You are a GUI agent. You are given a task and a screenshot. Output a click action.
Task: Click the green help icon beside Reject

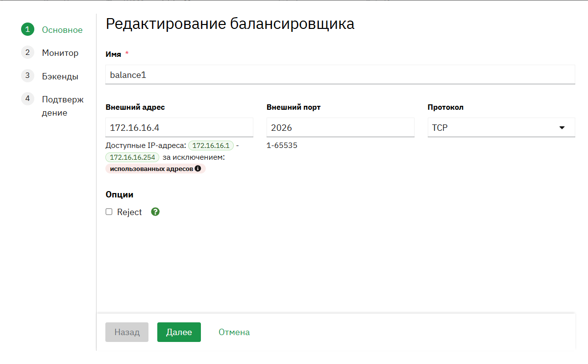click(155, 212)
